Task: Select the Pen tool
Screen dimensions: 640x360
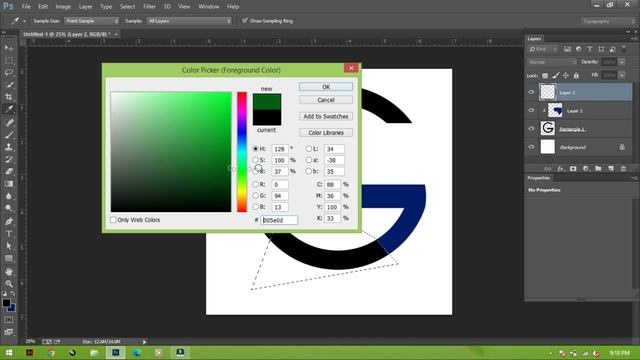Action: pyautogui.click(x=9, y=222)
